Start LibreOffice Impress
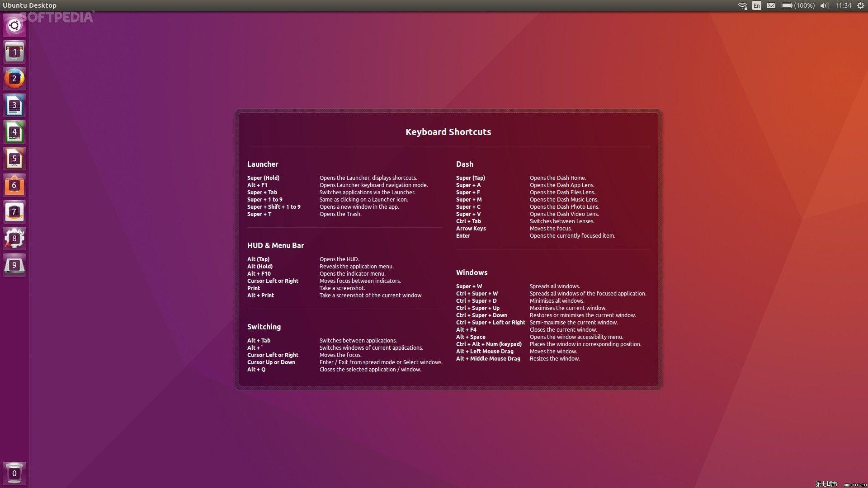This screenshot has height=488, width=868. 14,159
